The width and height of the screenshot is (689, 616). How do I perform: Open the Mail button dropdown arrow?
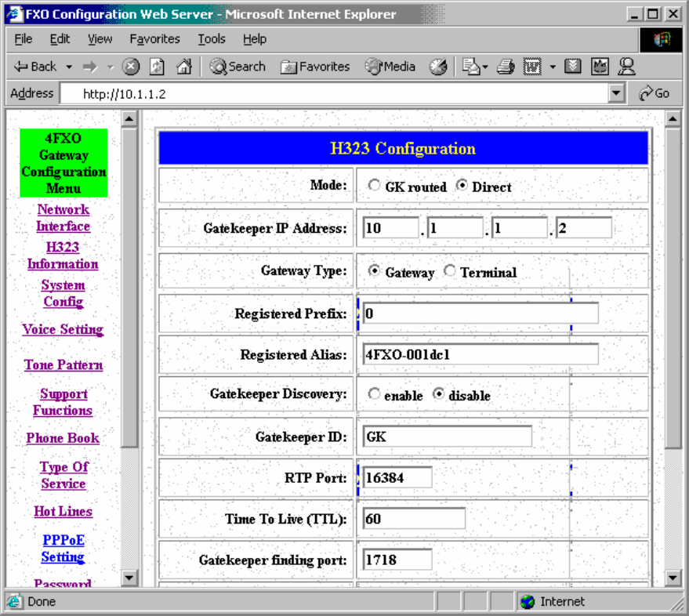point(487,67)
